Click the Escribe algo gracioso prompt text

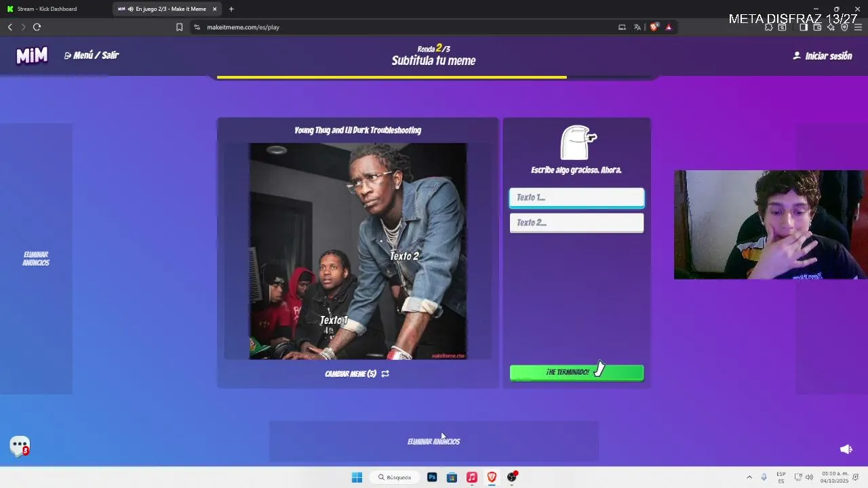click(576, 170)
